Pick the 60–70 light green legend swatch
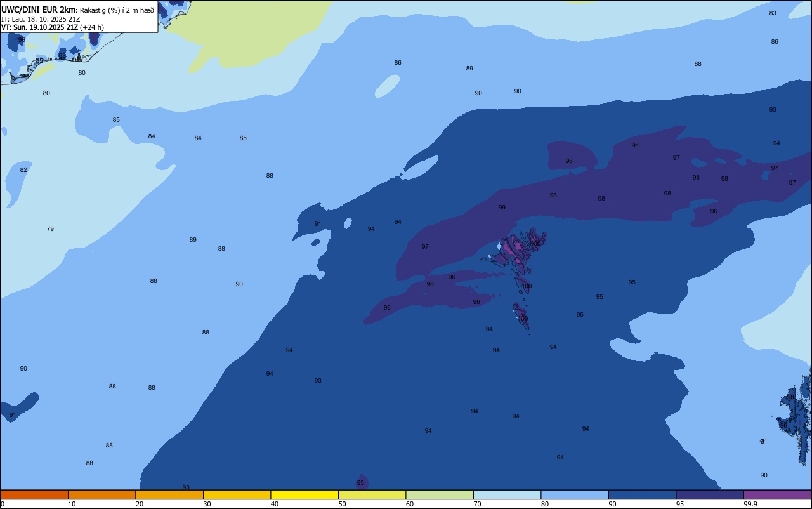 tap(440, 494)
